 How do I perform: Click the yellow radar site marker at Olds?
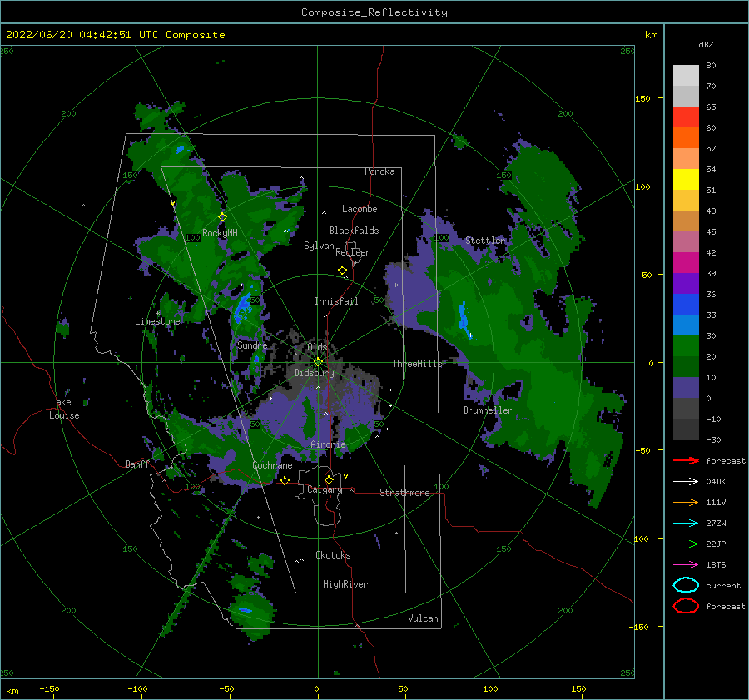318,362
